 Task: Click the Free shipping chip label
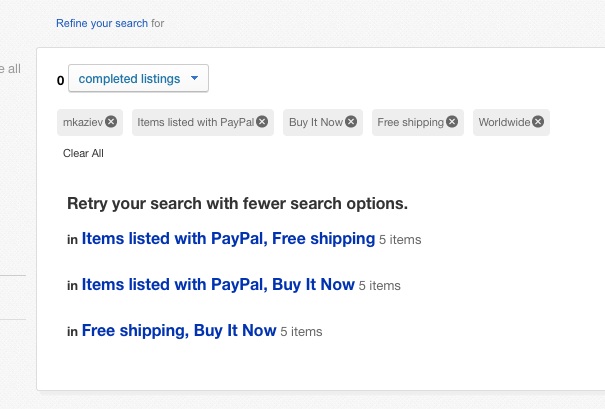click(410, 122)
